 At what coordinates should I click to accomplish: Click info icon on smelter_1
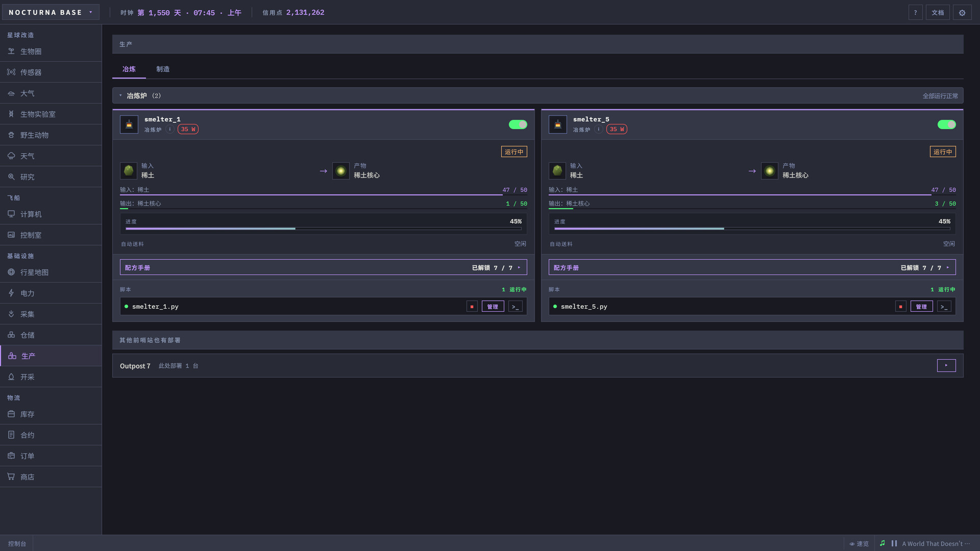coord(170,130)
